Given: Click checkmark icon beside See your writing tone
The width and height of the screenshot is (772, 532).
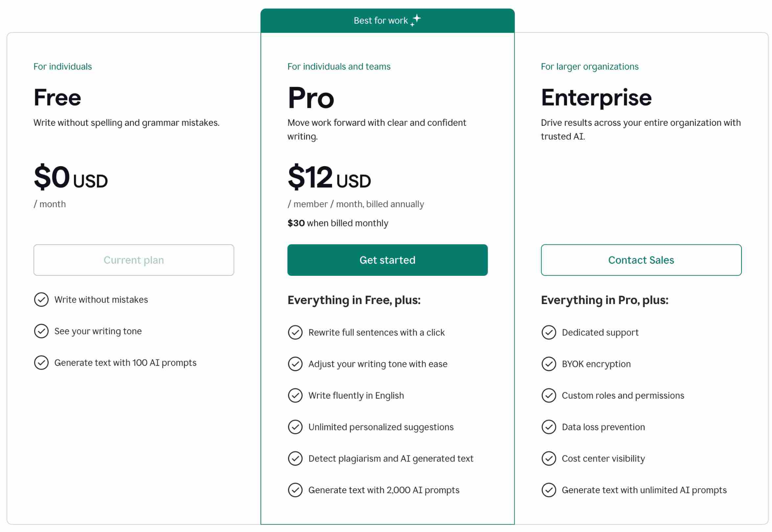Looking at the screenshot, I should point(41,331).
